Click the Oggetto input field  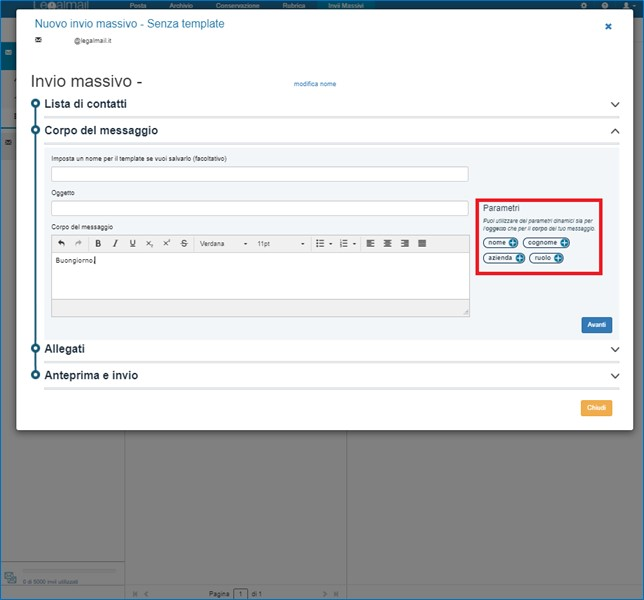(x=260, y=208)
